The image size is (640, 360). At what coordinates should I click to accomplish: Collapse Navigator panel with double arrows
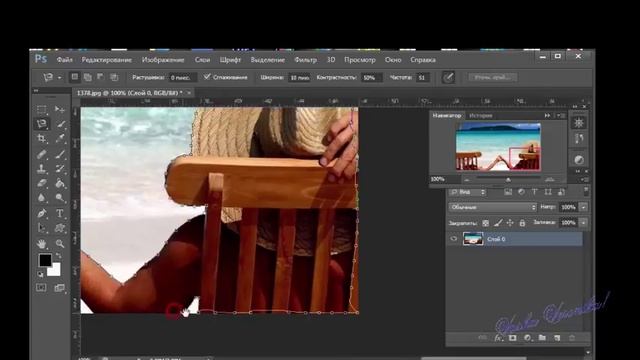547,116
